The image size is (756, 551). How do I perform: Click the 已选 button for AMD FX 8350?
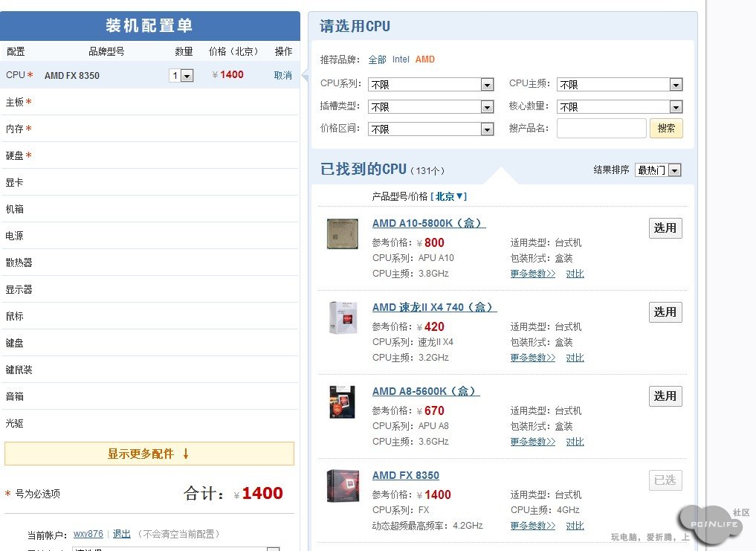click(x=665, y=480)
